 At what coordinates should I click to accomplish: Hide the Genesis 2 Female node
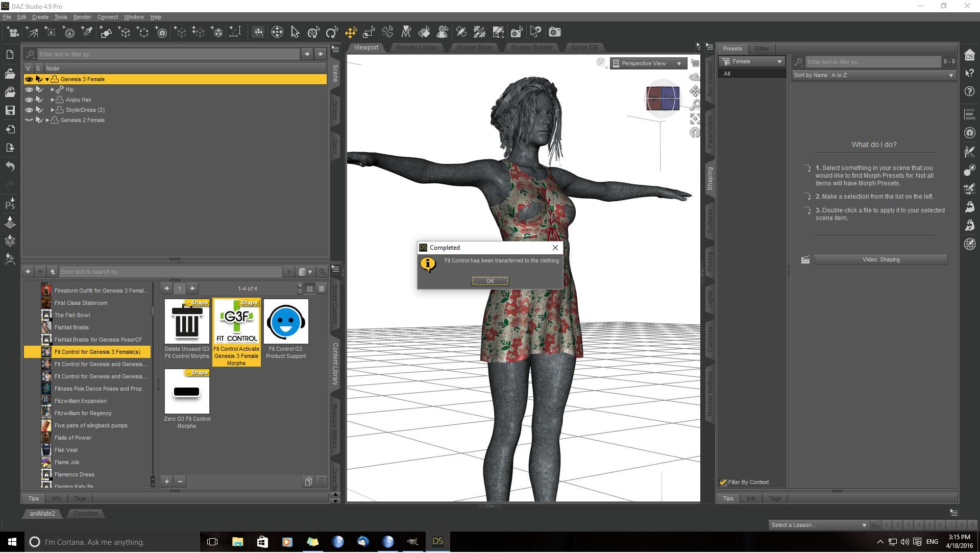[29, 120]
